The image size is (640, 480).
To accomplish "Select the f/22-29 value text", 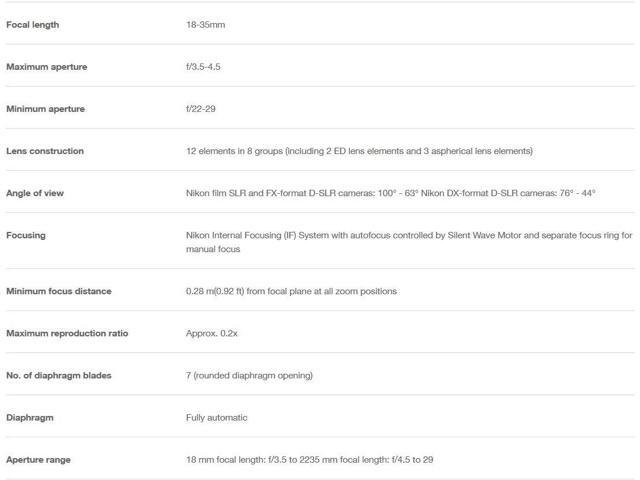I will [x=201, y=109].
